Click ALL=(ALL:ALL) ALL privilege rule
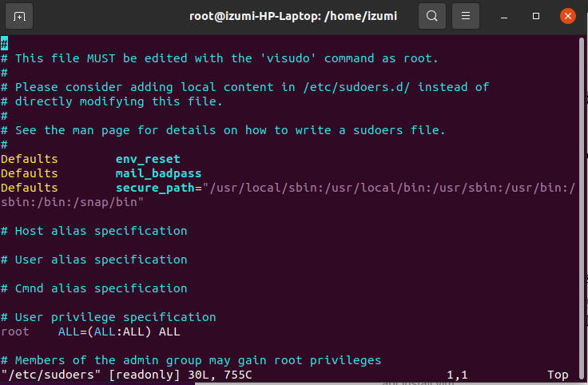The height and width of the screenshot is (385, 588). point(119,331)
